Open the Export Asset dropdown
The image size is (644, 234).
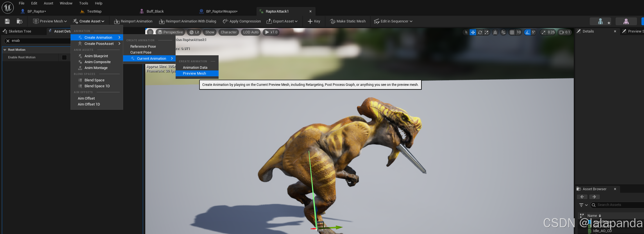click(282, 21)
